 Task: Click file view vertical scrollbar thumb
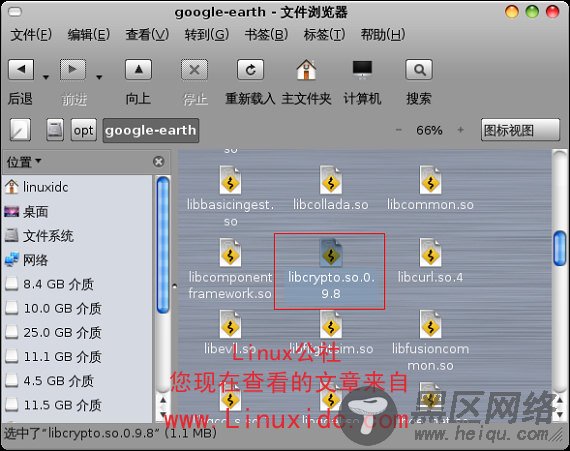559,248
